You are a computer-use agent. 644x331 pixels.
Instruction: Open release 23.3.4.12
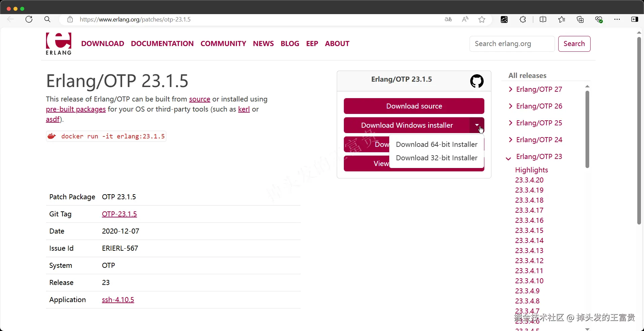(x=529, y=261)
